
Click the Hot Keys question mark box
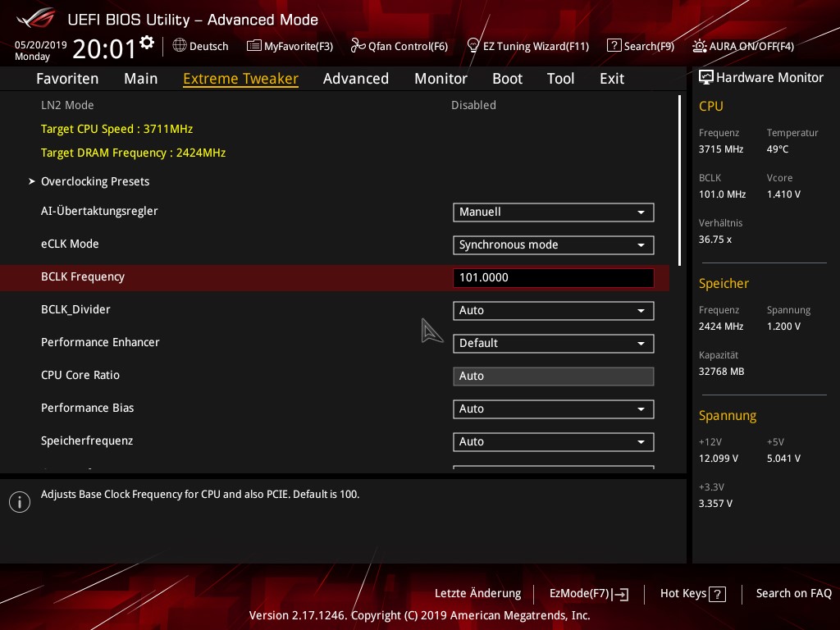[717, 594]
